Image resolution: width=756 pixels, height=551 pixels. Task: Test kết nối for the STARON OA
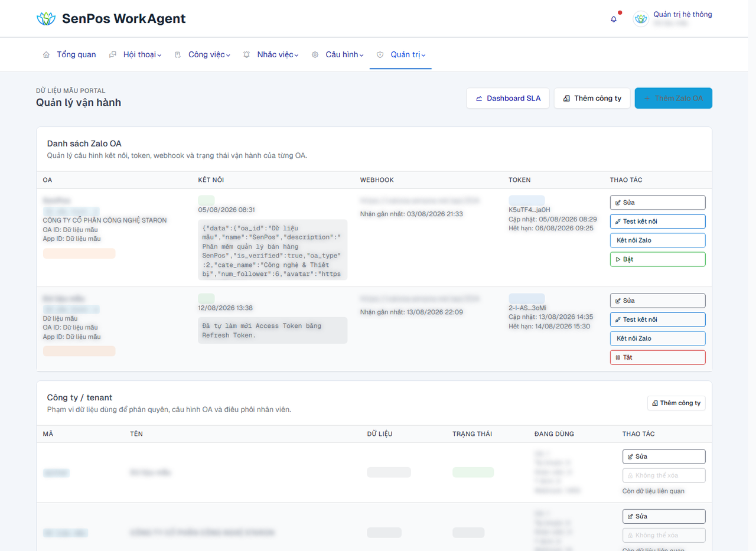(x=657, y=221)
